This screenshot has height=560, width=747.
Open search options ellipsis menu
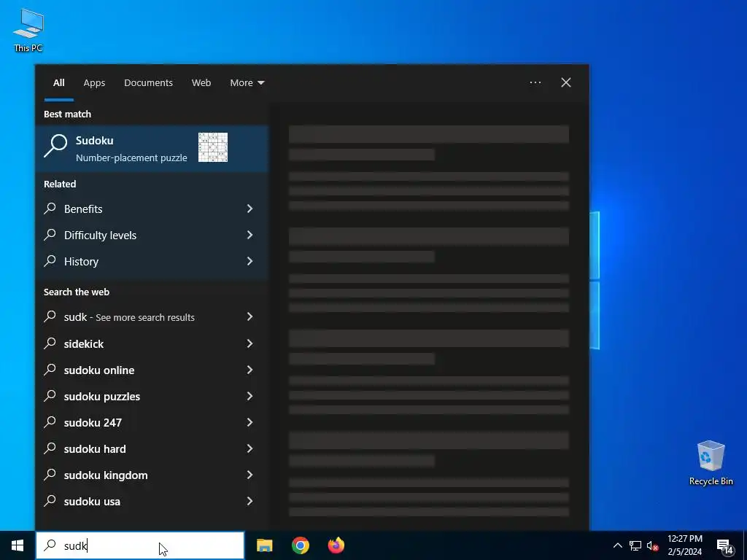(x=535, y=82)
